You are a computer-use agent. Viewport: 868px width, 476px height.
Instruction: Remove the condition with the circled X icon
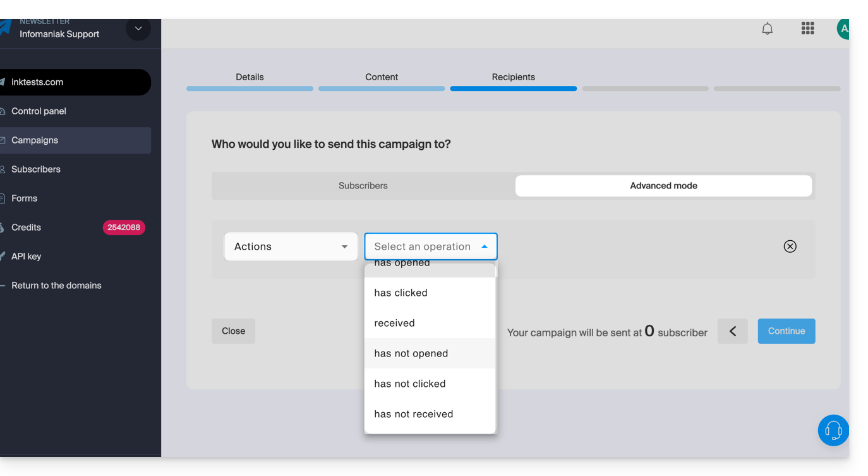(790, 247)
